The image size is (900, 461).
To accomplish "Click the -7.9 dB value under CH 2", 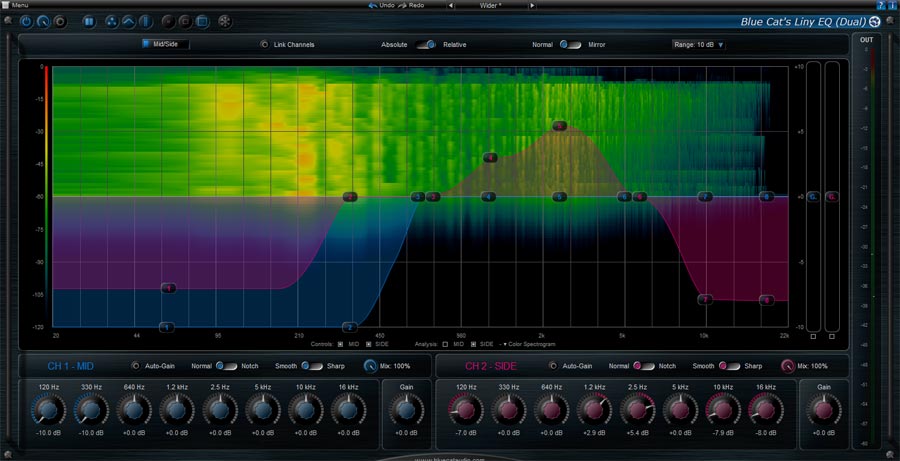I will 723,432.
